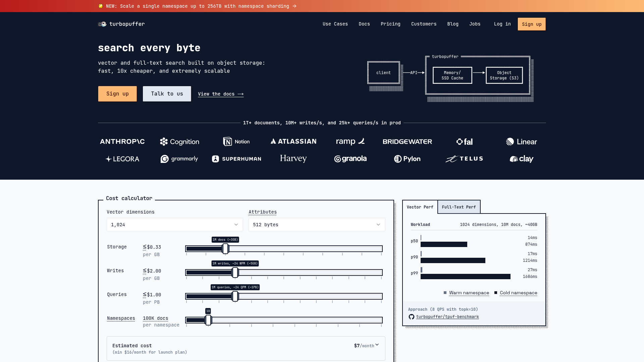Open the Docs navigation link
The height and width of the screenshot is (362, 644).
364,24
